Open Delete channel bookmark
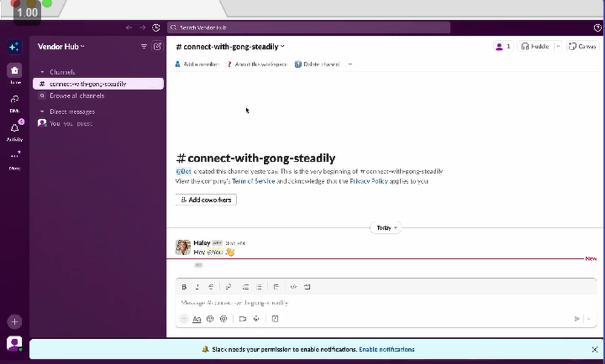The height and width of the screenshot is (364, 605). tap(317, 64)
